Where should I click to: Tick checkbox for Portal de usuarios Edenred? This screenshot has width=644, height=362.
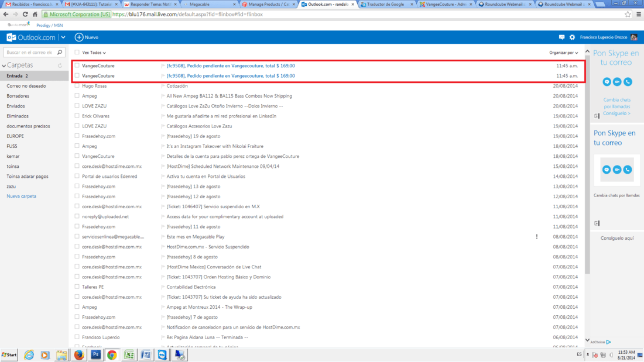click(x=77, y=176)
